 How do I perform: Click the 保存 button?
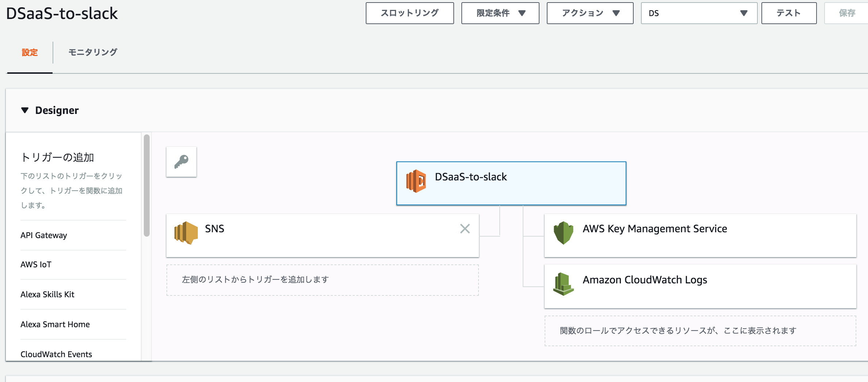(x=847, y=13)
